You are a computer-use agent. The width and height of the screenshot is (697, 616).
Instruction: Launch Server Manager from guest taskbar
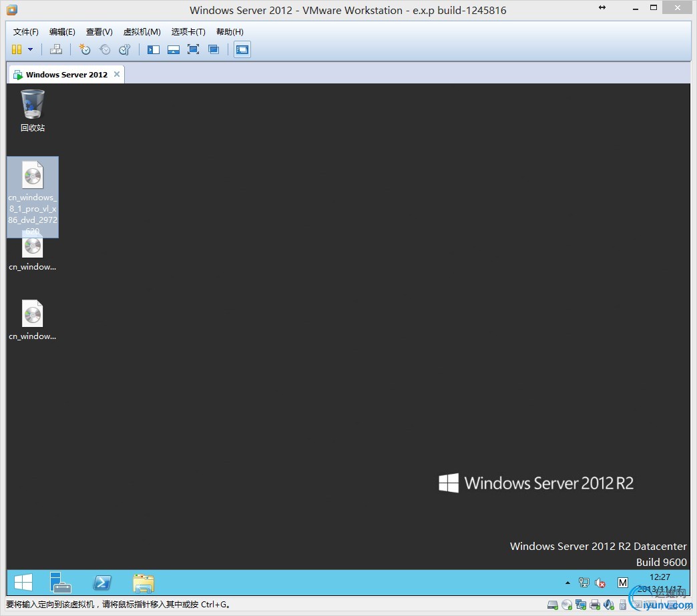pos(61,583)
